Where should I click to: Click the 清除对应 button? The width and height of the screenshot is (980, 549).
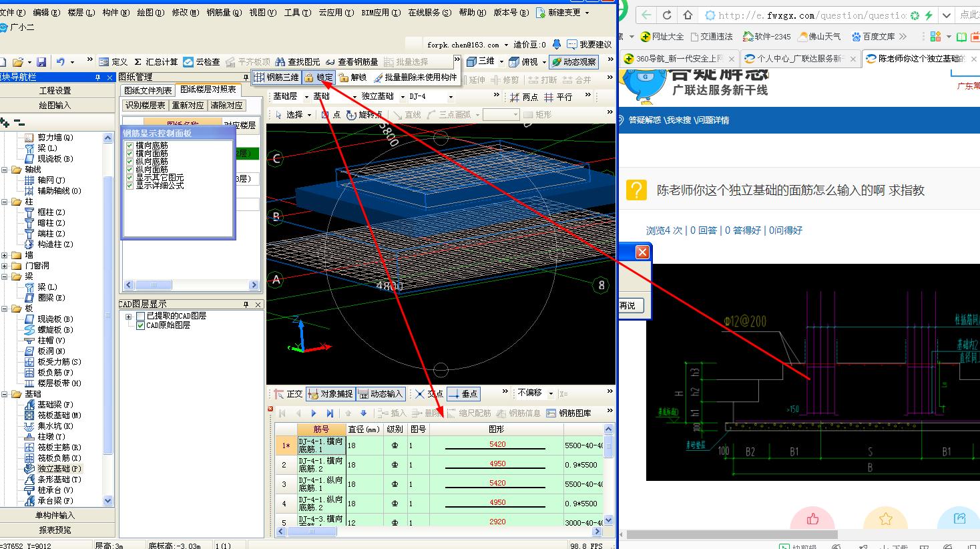point(227,106)
